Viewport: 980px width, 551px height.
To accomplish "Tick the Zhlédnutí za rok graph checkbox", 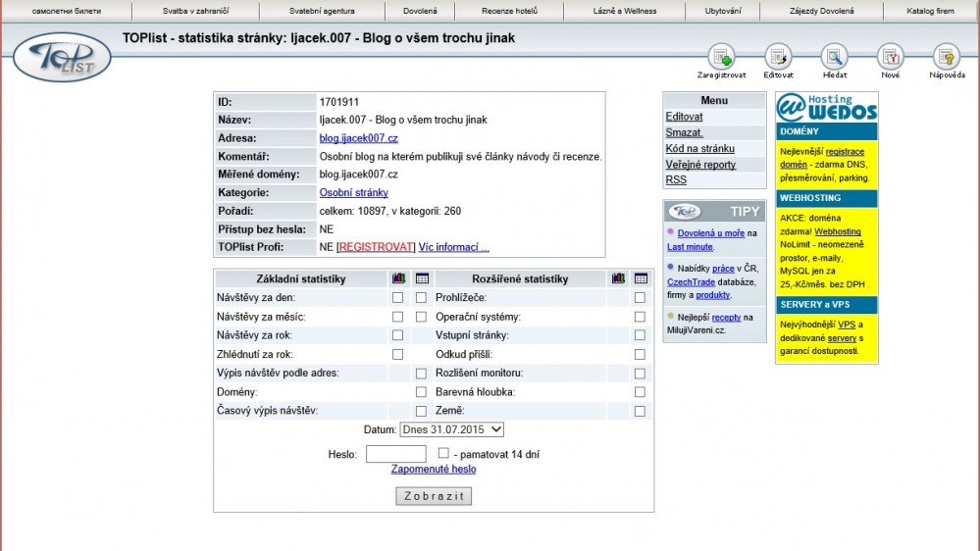I will (x=397, y=355).
